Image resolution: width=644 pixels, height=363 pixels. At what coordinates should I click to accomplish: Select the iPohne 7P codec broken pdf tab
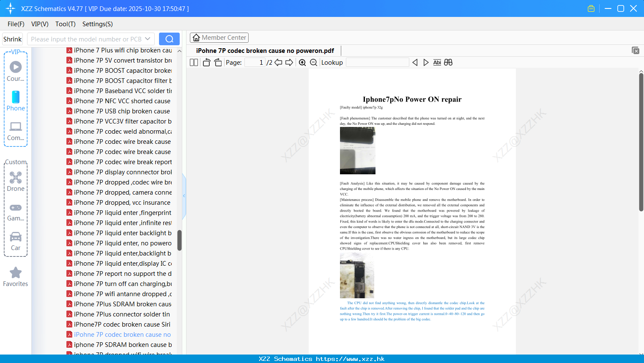coord(265,51)
